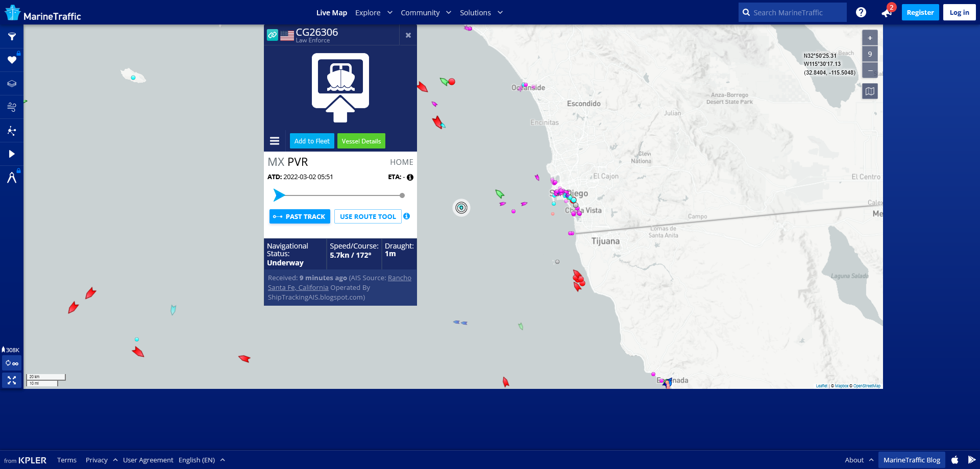Show the vessel's PAST TRACK
The width and height of the screenshot is (980, 469).
point(300,216)
